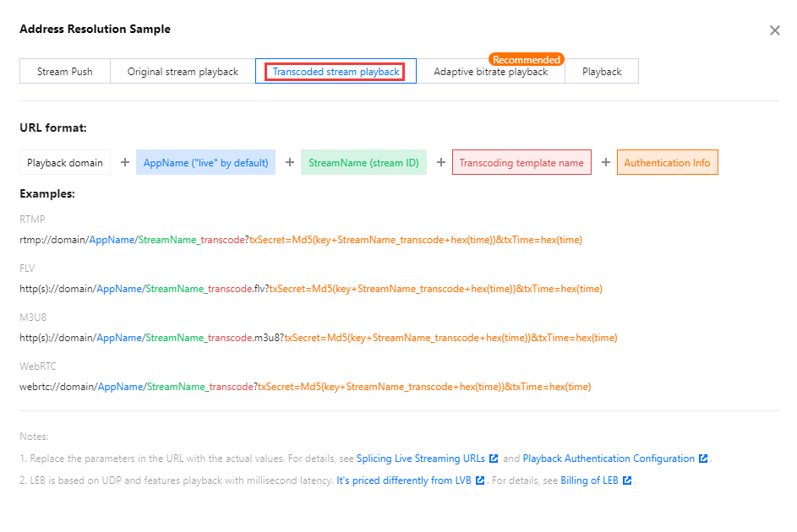
Task: Click external icon after LVB pricing link
Action: coord(480,480)
